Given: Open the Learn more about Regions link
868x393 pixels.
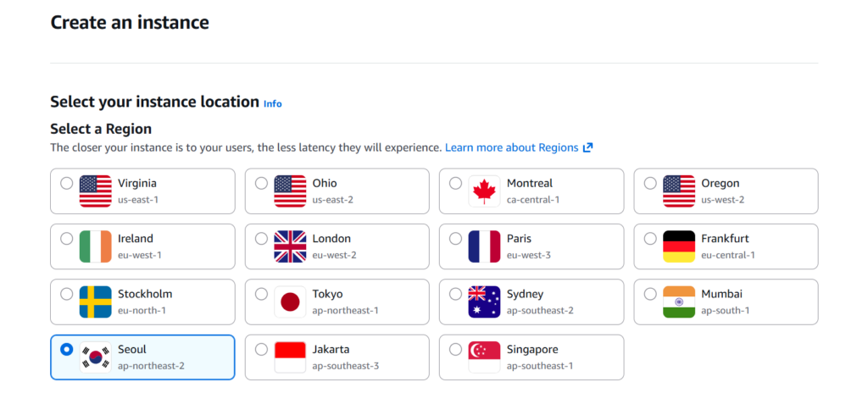Looking at the screenshot, I should coord(511,147).
